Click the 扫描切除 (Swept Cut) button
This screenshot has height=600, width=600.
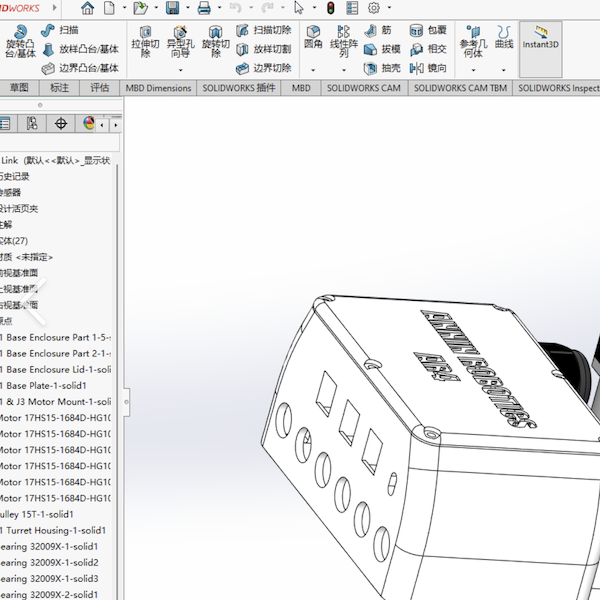click(x=264, y=31)
